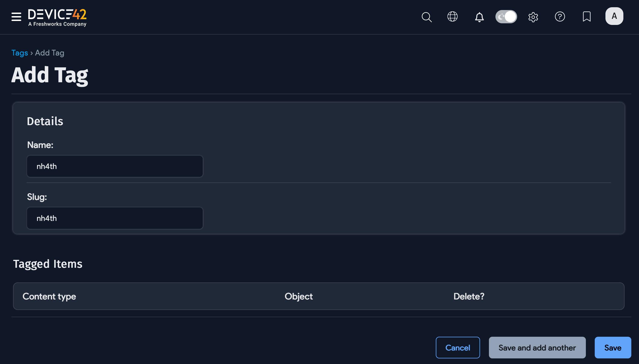Image resolution: width=639 pixels, height=364 pixels.
Task: Navigate to Tags via the breadcrumb link
Action: (20, 53)
